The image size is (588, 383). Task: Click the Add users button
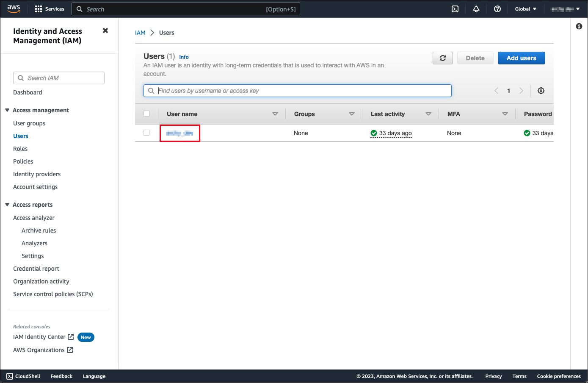[x=522, y=58]
